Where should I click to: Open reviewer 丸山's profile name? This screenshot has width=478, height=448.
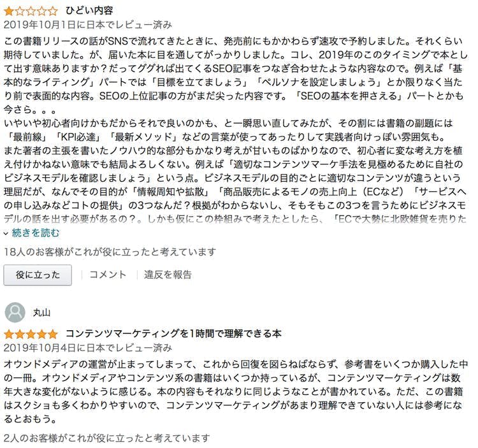tap(41, 313)
